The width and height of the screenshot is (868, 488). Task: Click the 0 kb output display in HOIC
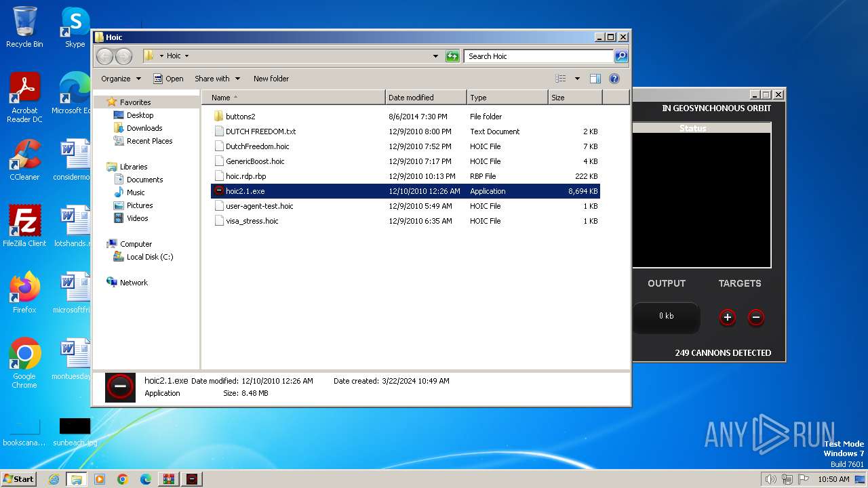(666, 316)
